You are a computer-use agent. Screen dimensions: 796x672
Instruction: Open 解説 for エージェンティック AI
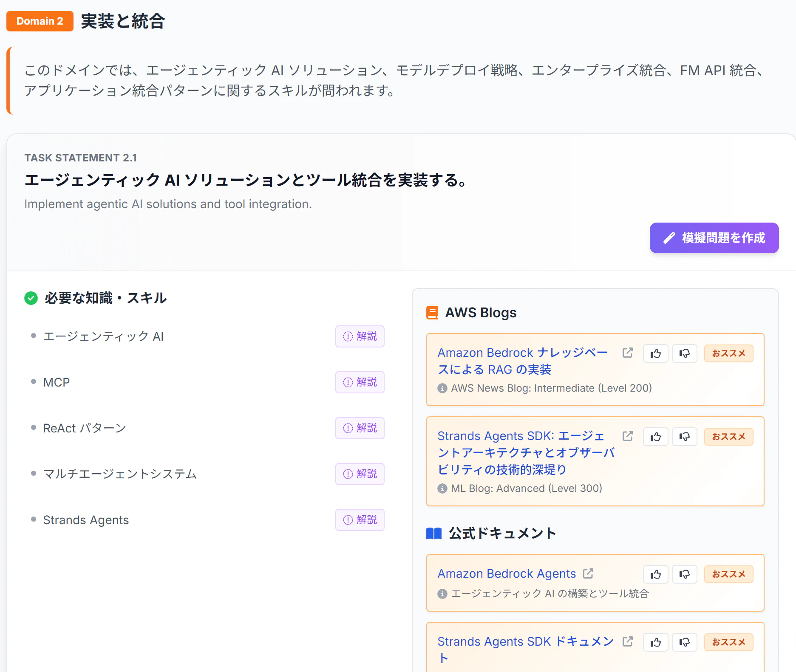[360, 336]
